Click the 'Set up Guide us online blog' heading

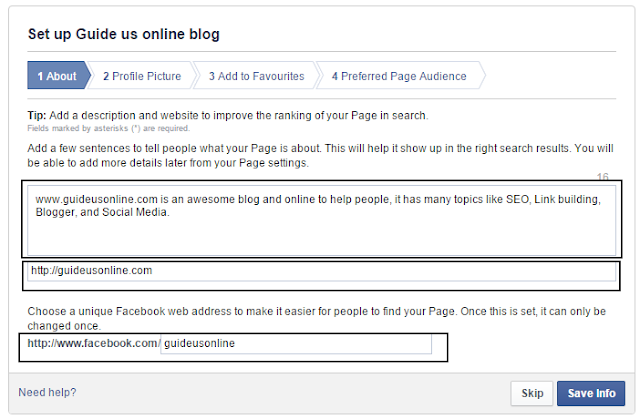coord(123,35)
